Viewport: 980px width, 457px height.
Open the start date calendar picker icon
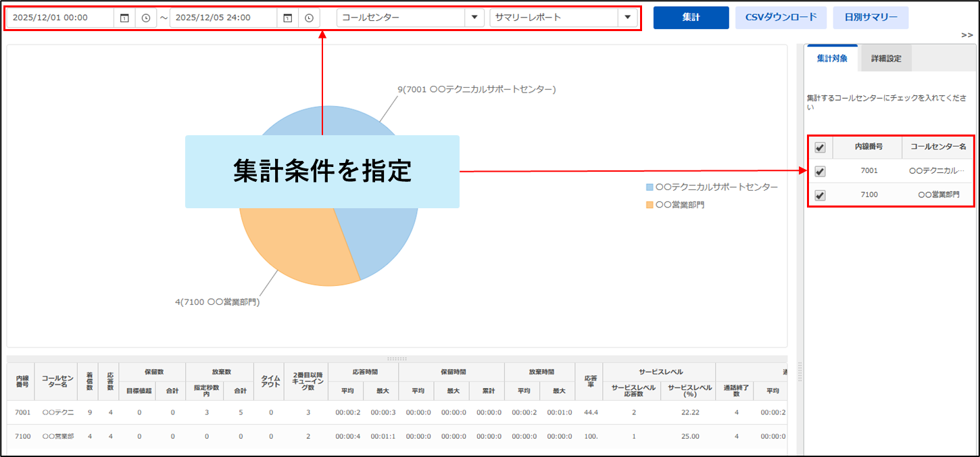pos(124,18)
